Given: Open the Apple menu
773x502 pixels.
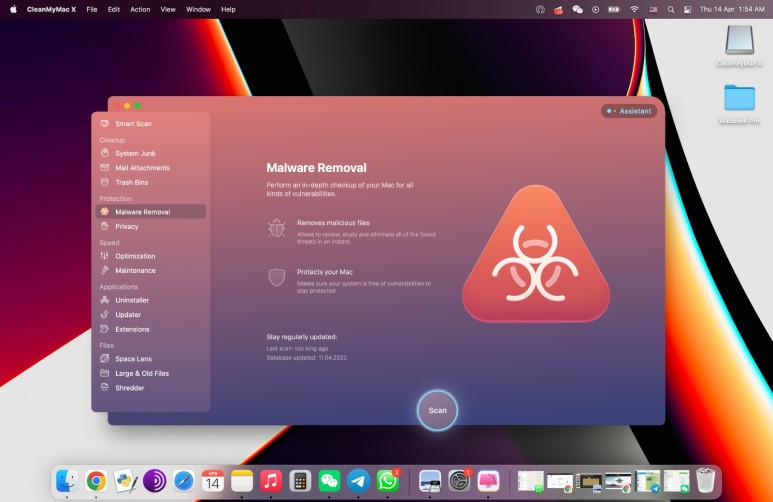Looking at the screenshot, I should [x=13, y=9].
